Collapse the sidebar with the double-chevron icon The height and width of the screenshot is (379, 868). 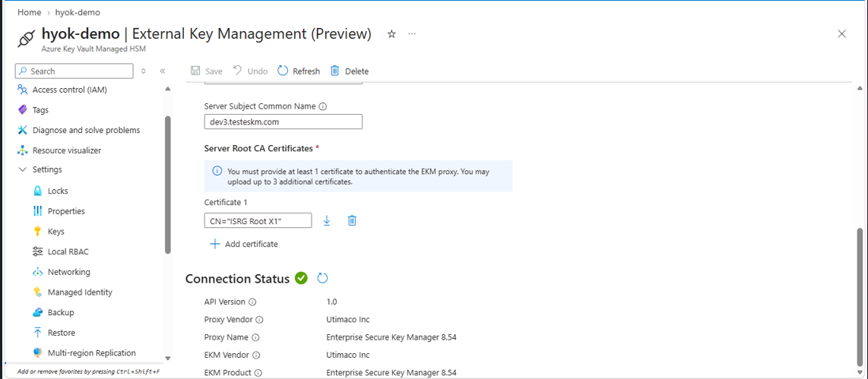[x=162, y=71]
